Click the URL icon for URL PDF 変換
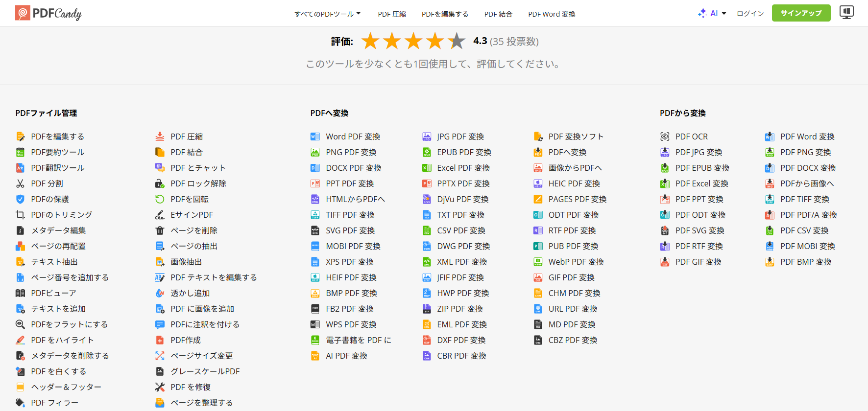Screen dimensions: 868x411 tap(538, 309)
